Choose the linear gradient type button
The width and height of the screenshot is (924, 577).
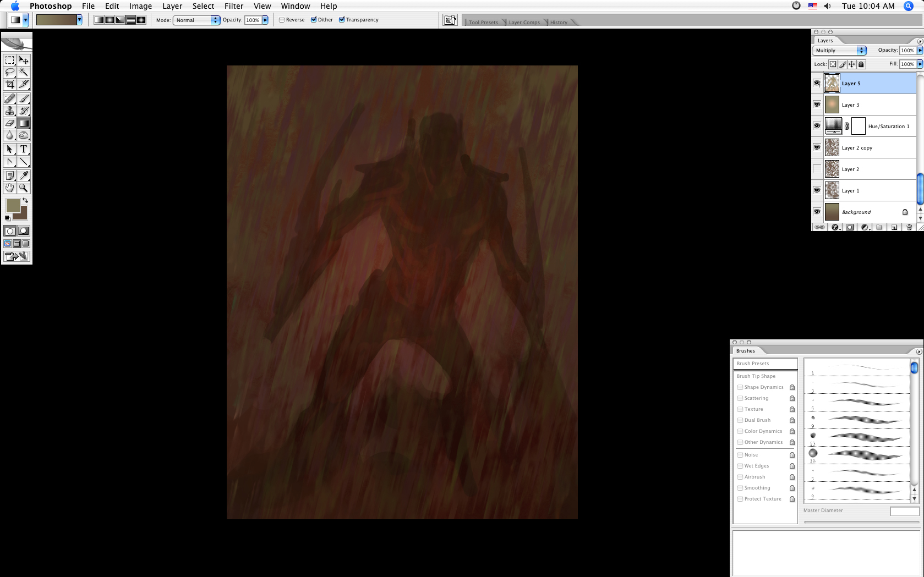pyautogui.click(x=99, y=20)
